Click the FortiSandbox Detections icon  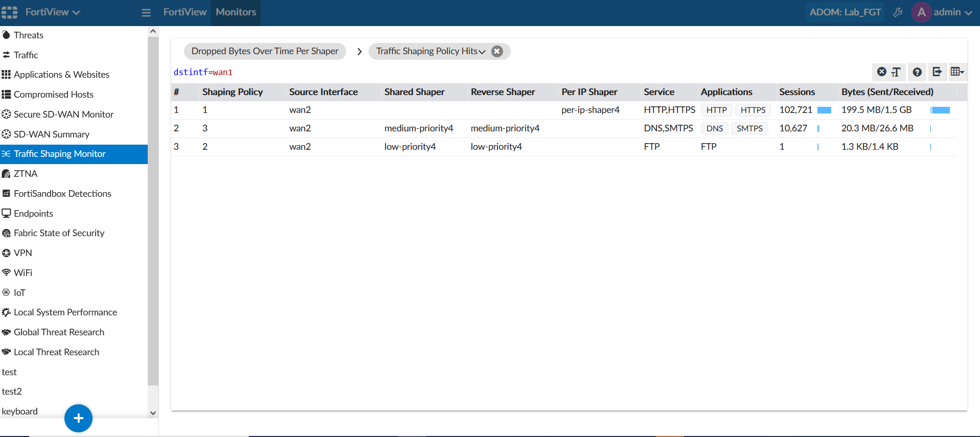point(6,194)
